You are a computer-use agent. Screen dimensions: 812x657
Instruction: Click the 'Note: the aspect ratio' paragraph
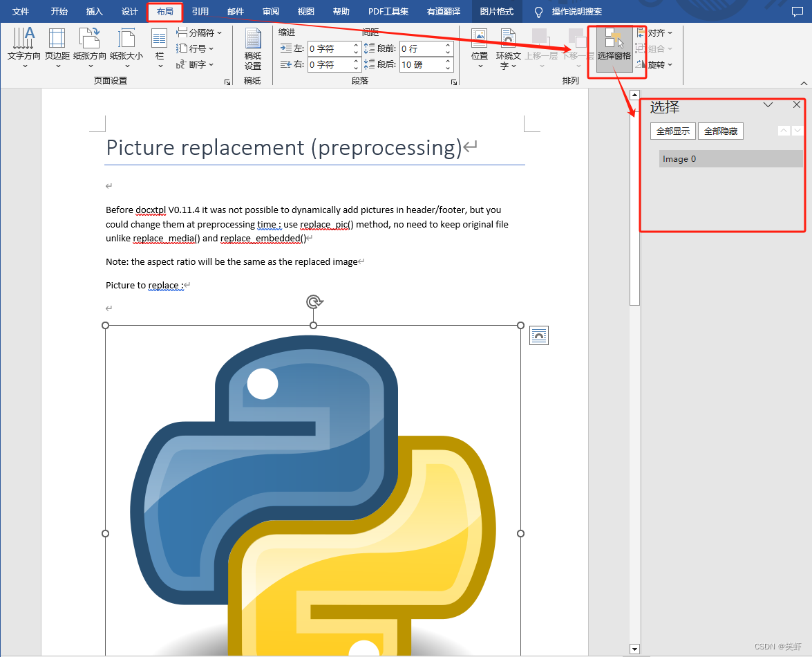tap(232, 261)
